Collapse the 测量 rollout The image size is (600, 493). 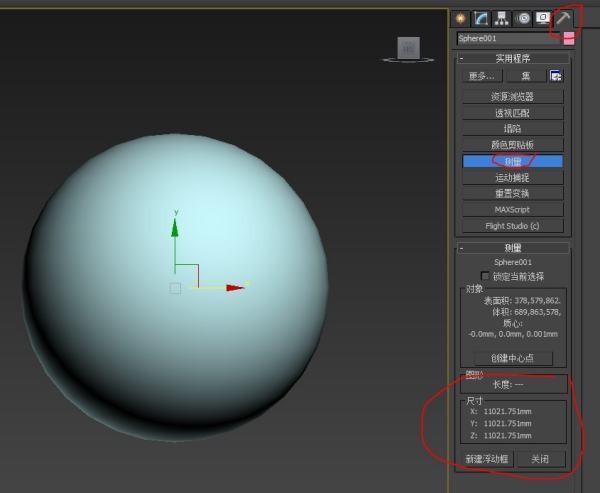tap(462, 247)
